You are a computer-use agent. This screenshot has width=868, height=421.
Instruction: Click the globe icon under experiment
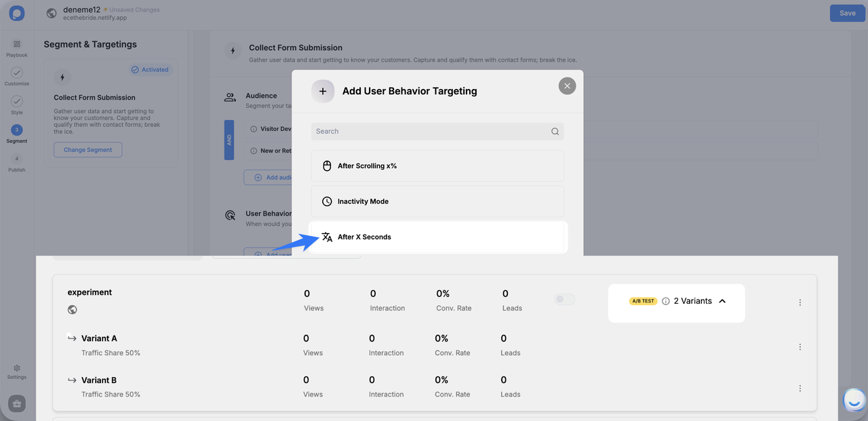point(73,310)
